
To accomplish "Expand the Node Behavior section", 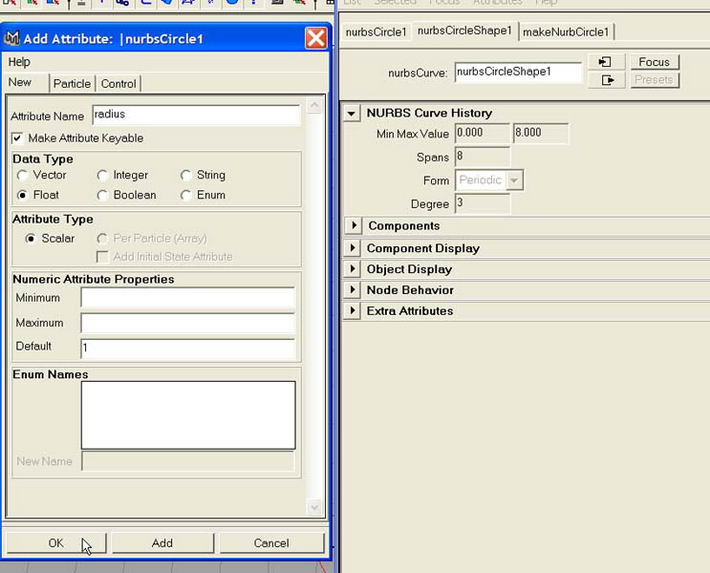I will (x=351, y=290).
